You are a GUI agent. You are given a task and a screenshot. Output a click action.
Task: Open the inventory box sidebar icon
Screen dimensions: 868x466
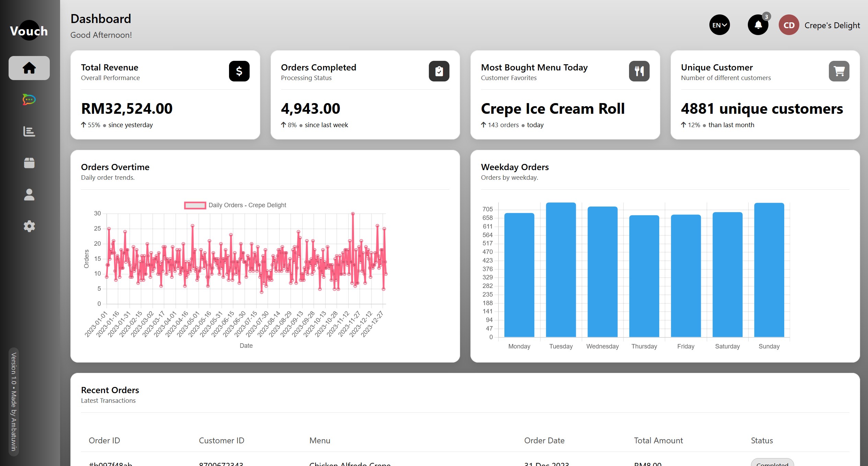coord(29,163)
